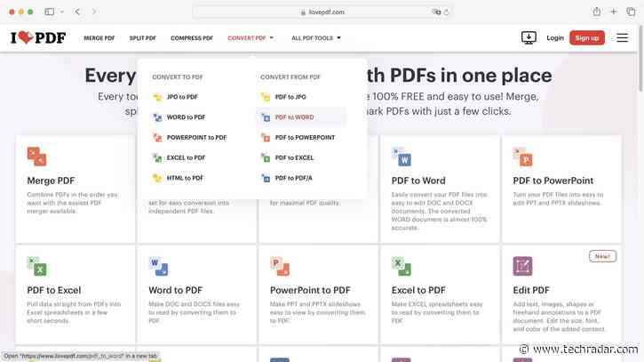Open the Merge PDF card title
The image size is (644, 362).
(x=51, y=181)
